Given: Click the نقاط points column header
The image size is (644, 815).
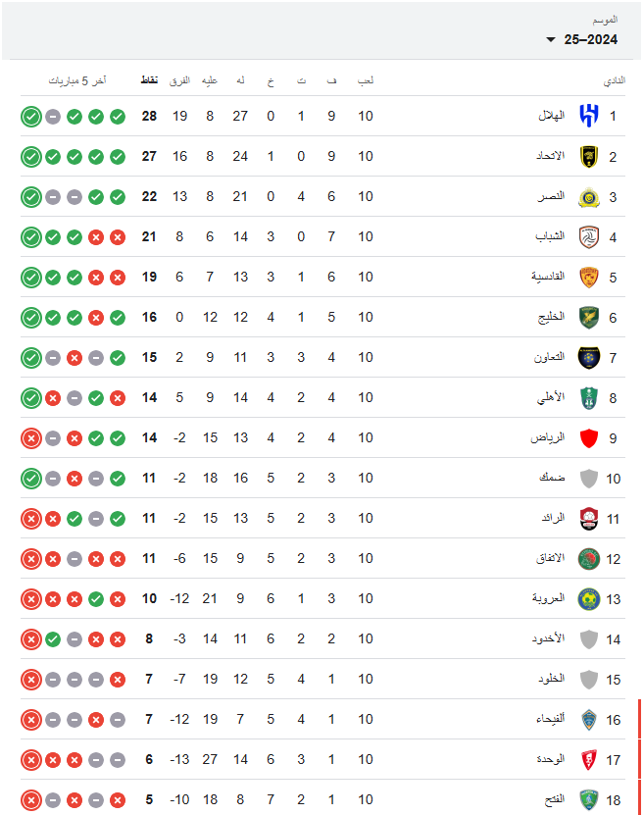Looking at the screenshot, I should tap(150, 80).
